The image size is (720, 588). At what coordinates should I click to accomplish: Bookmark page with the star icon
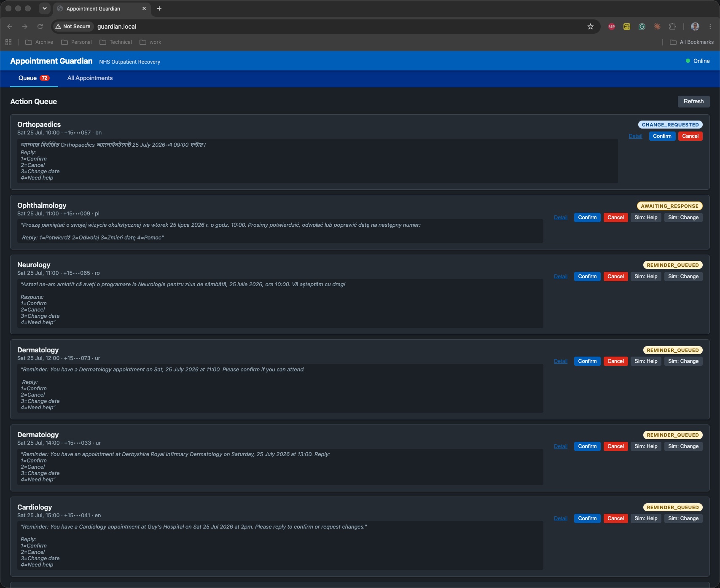pos(591,27)
